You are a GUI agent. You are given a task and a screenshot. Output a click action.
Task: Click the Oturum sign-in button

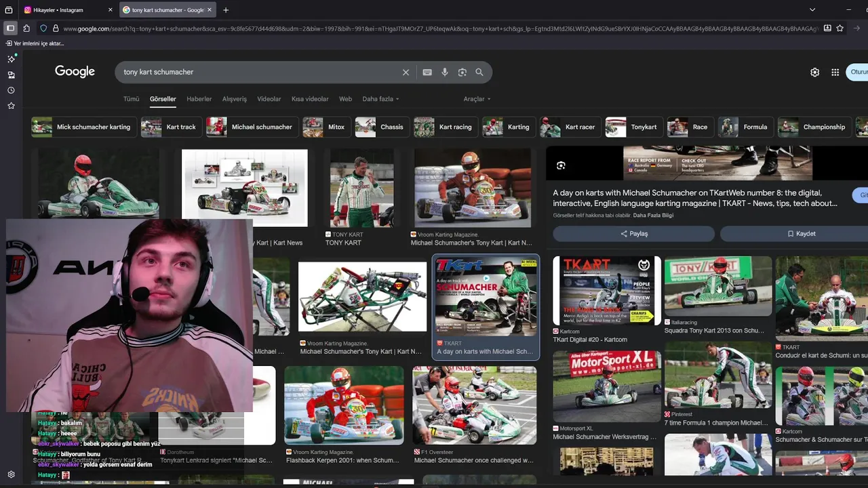pyautogui.click(x=858, y=72)
